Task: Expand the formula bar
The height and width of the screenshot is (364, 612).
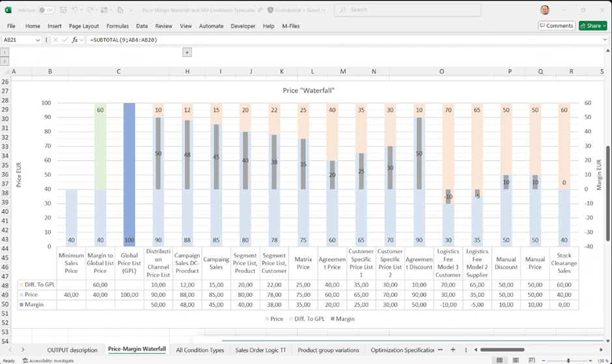Action: pos(605,40)
